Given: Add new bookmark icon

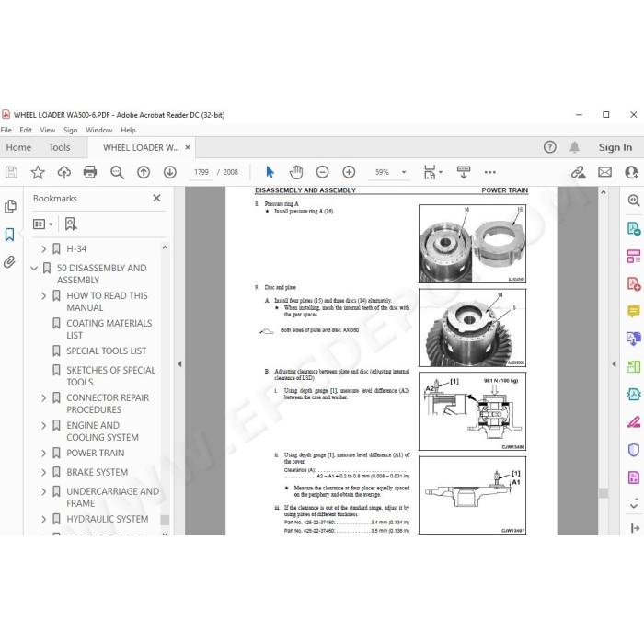Looking at the screenshot, I should (x=71, y=224).
